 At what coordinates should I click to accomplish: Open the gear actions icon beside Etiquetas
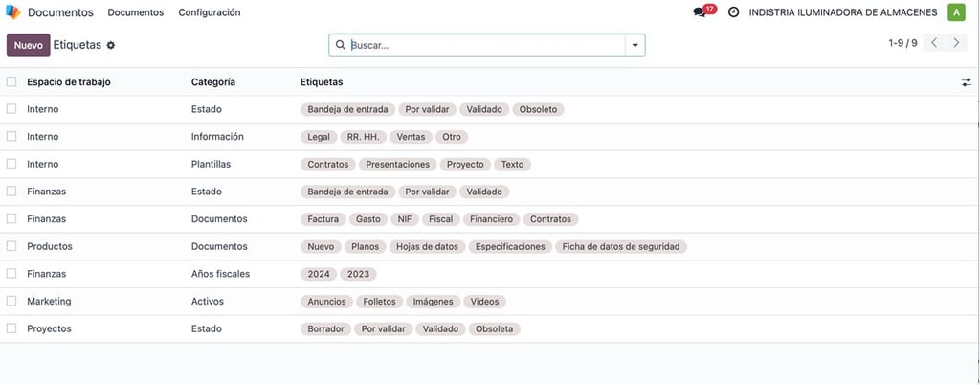[x=111, y=45]
